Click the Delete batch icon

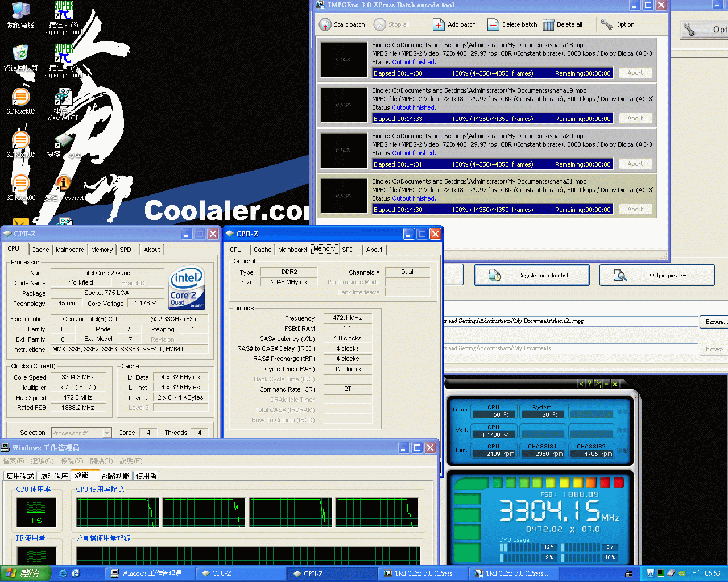click(x=493, y=24)
